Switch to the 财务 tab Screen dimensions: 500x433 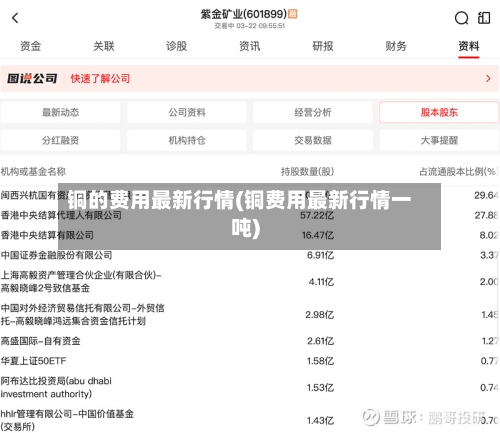(396, 46)
